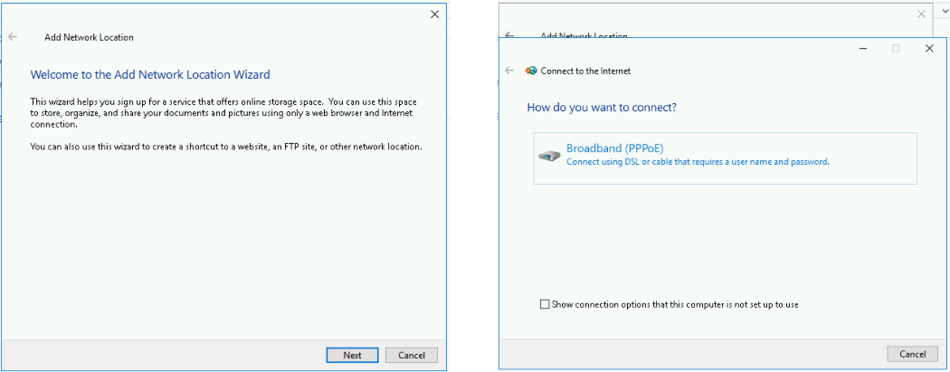The image size is (950, 372).
Task: Cancel the Add Network Location wizard
Action: (411, 355)
